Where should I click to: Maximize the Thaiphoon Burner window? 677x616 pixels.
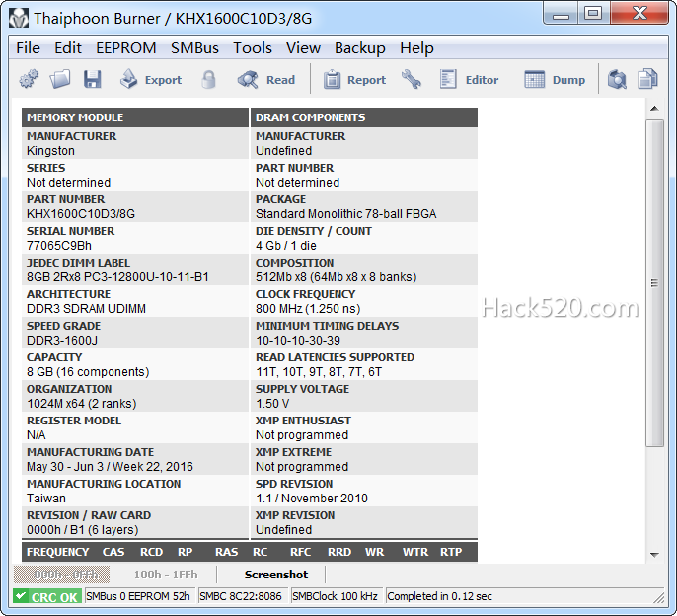coord(594,15)
